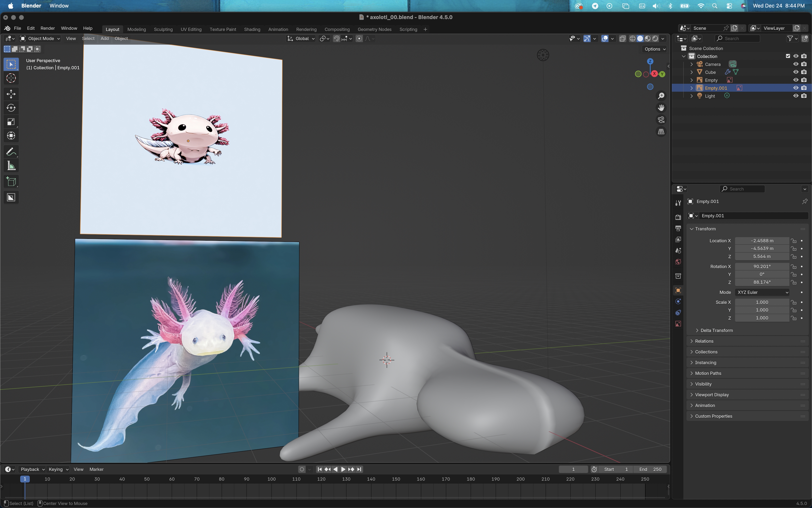The image size is (812, 508).
Task: Expand the Viewport Display panel
Action: (x=712, y=395)
